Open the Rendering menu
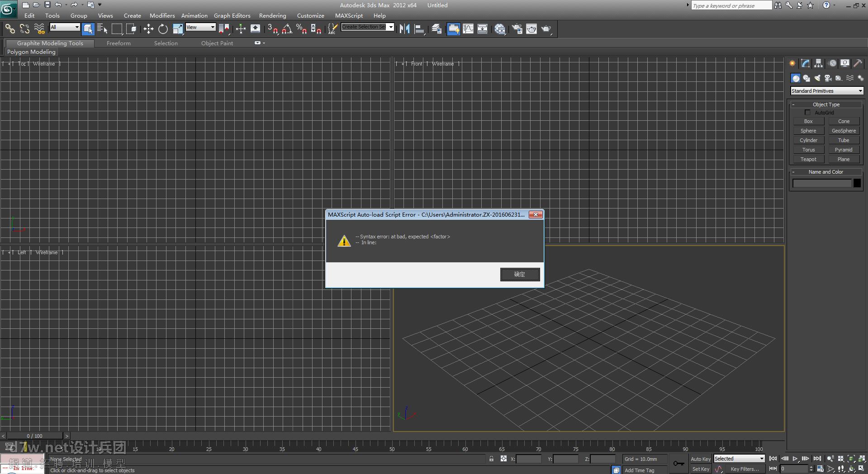 click(x=272, y=15)
